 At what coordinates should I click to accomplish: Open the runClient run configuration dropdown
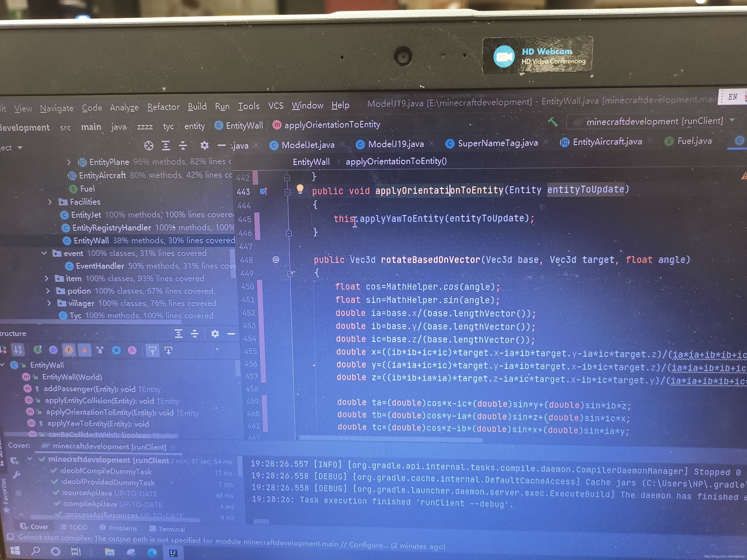[x=654, y=121]
